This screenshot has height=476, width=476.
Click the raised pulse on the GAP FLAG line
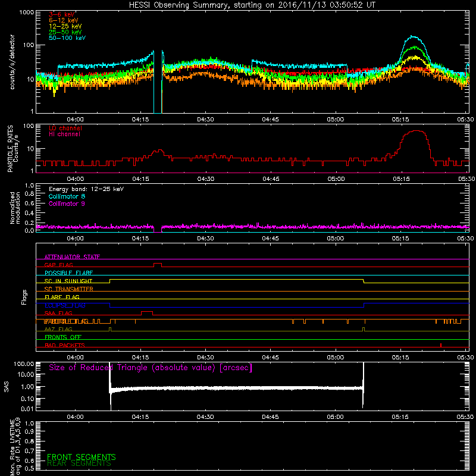point(158,264)
